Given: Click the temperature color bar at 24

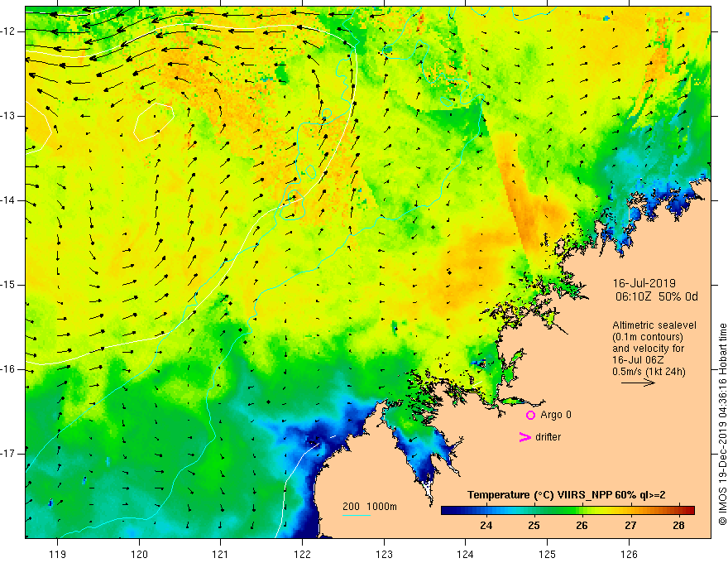Looking at the screenshot, I should click(x=486, y=511).
